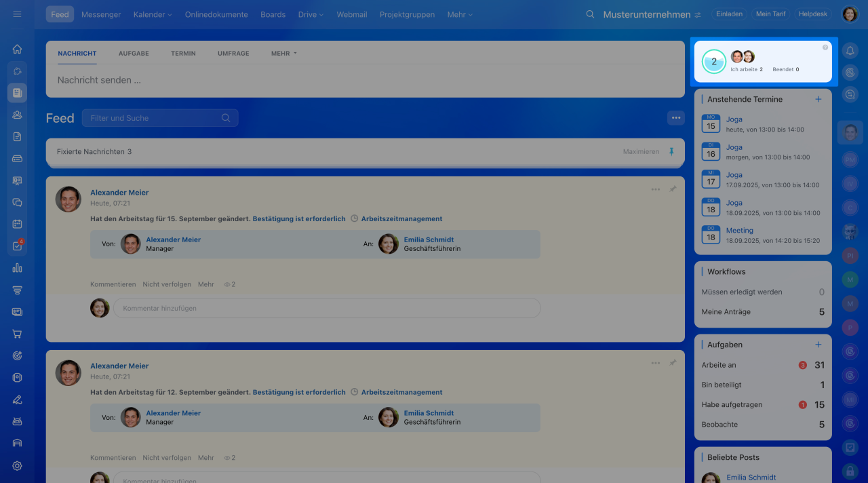Open the pen signature sidebar icon

(x=17, y=400)
